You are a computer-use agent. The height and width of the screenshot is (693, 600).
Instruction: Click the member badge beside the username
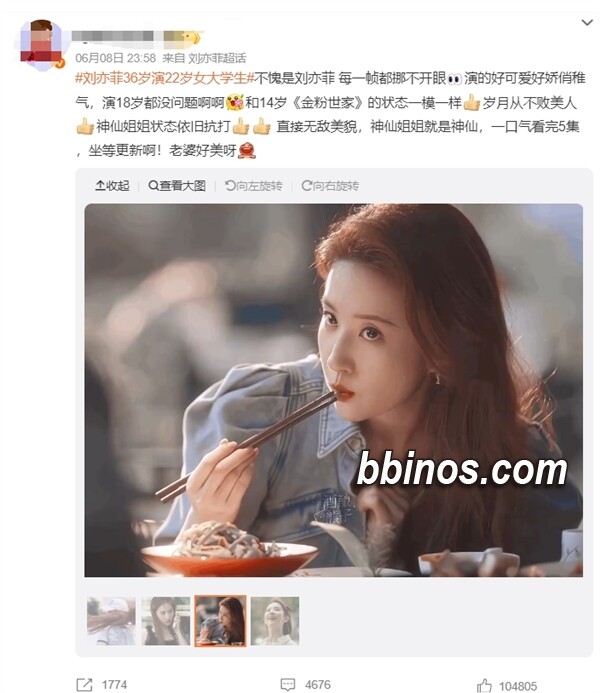[x=183, y=37]
